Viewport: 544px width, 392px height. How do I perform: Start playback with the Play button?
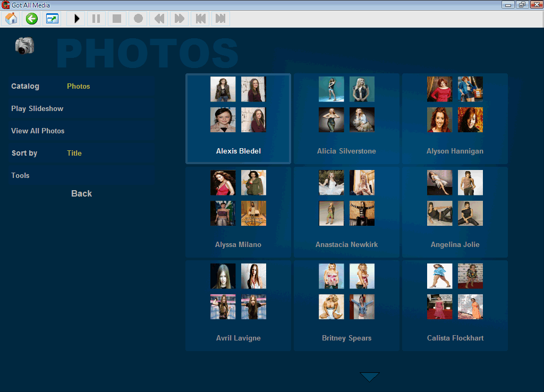(76, 19)
